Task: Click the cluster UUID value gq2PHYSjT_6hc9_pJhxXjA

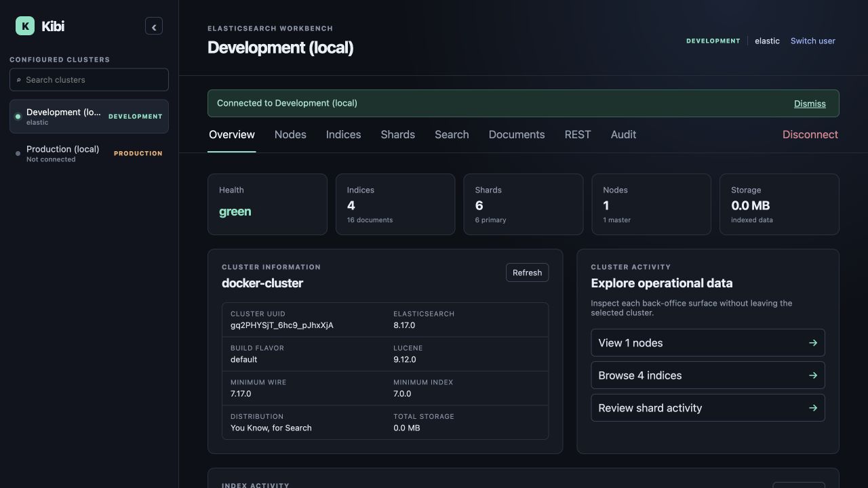Action: [x=282, y=325]
